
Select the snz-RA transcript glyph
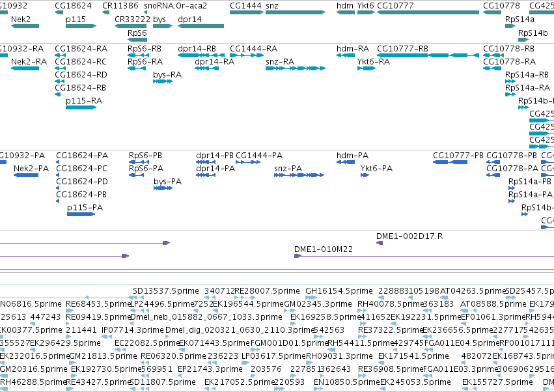(296, 68)
